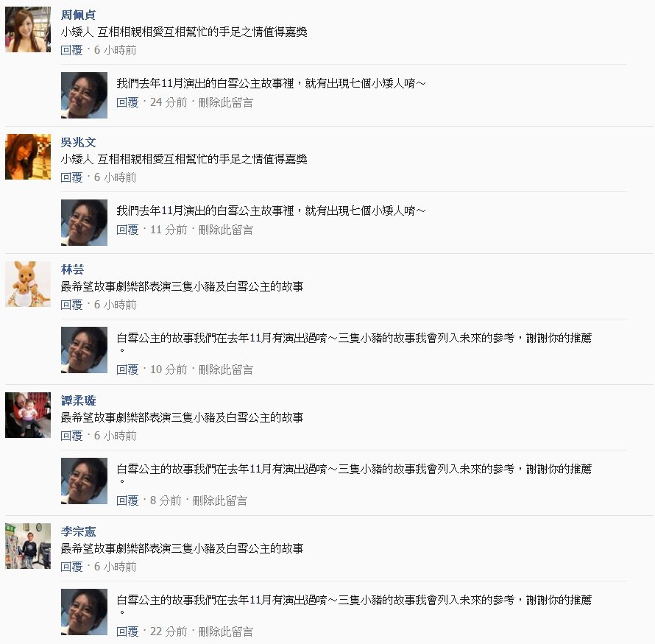Open 周佩貞's profile picture

pos(28,29)
